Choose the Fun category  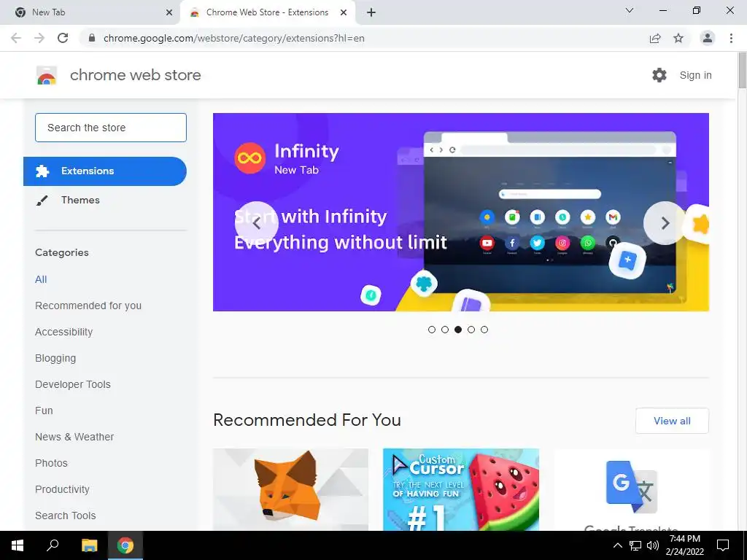(x=44, y=411)
